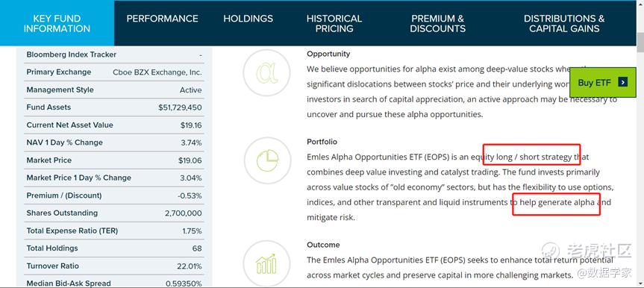Switch to the Performance tab
The height and width of the screenshot is (288, 644).
coord(162,19)
